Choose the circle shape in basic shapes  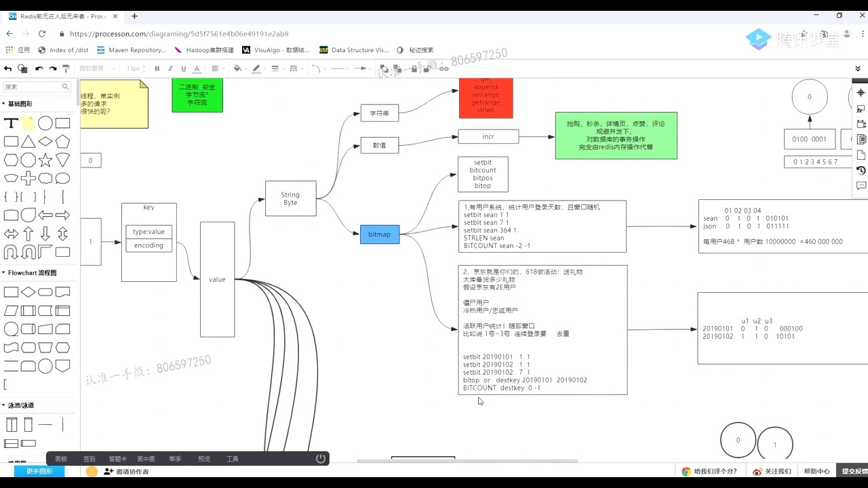point(45,123)
